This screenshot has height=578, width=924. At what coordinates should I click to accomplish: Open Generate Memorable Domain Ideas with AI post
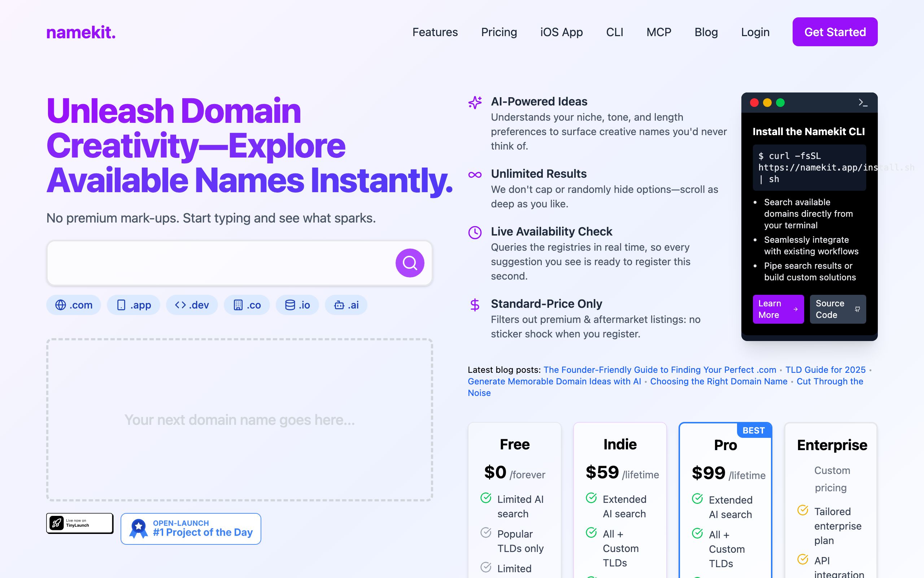click(554, 381)
